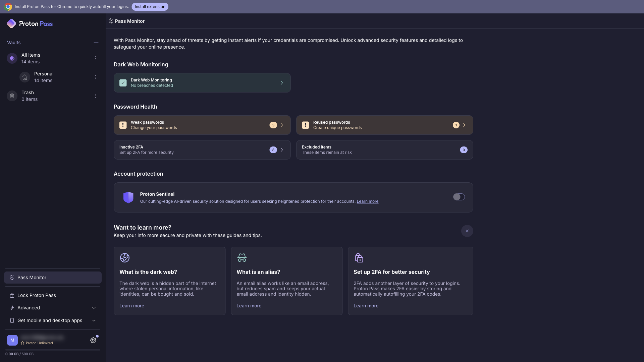Click the Weak passwords warning icon
644x362 pixels.
(x=123, y=125)
